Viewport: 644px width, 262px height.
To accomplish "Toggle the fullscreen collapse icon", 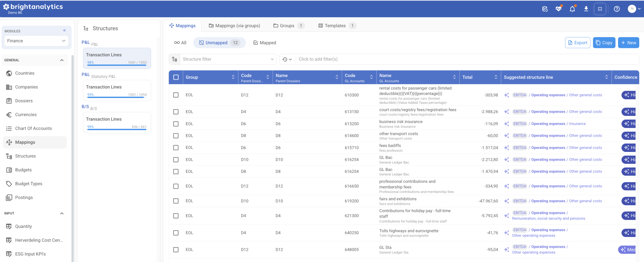I will 600,9.
